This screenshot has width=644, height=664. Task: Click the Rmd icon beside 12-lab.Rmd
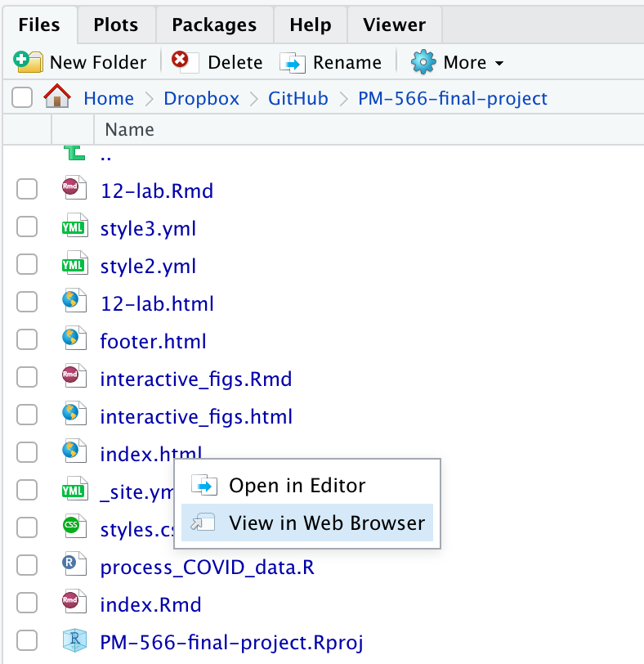74,188
